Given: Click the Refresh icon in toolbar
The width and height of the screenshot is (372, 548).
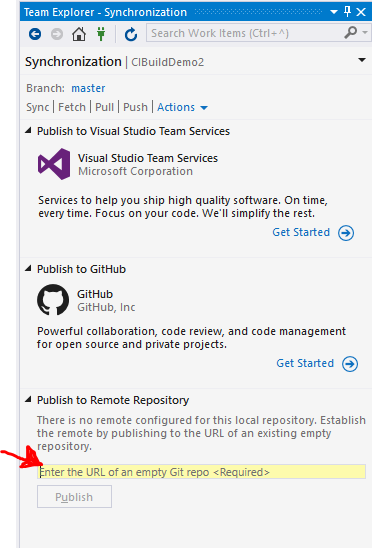Looking at the screenshot, I should 131,34.
